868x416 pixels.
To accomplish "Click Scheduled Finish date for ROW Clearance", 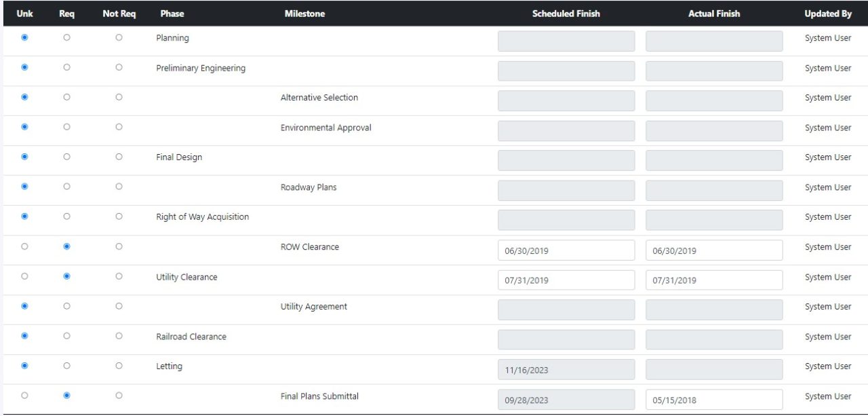I will pyautogui.click(x=566, y=250).
